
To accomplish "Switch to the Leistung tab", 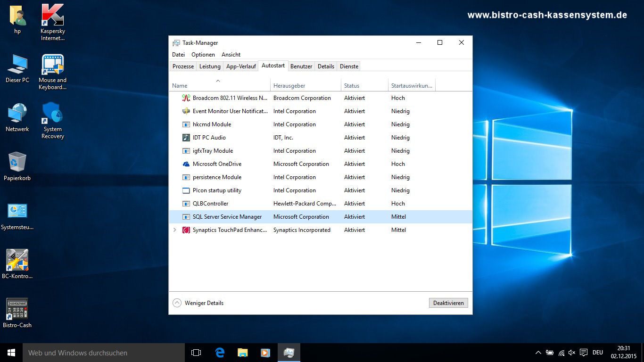I will [210, 66].
